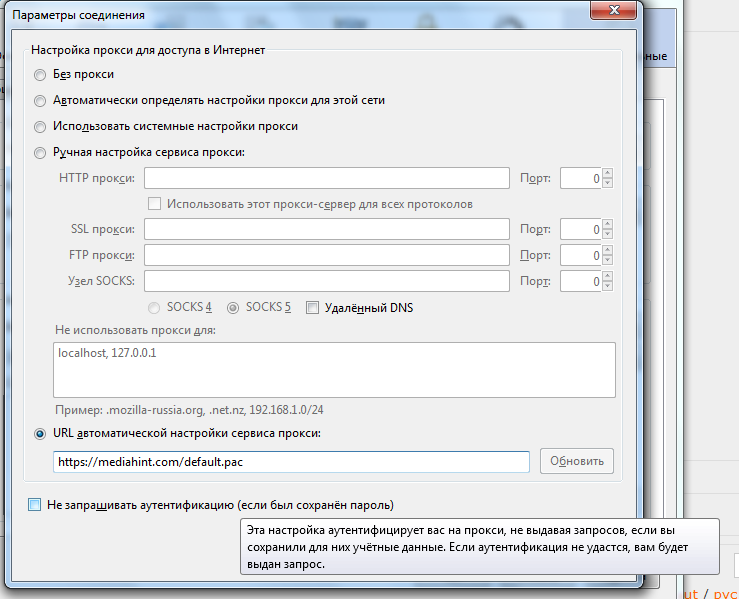Increase FTP proxy port with up arrow
The width and height of the screenshot is (739, 599).
(608, 250)
